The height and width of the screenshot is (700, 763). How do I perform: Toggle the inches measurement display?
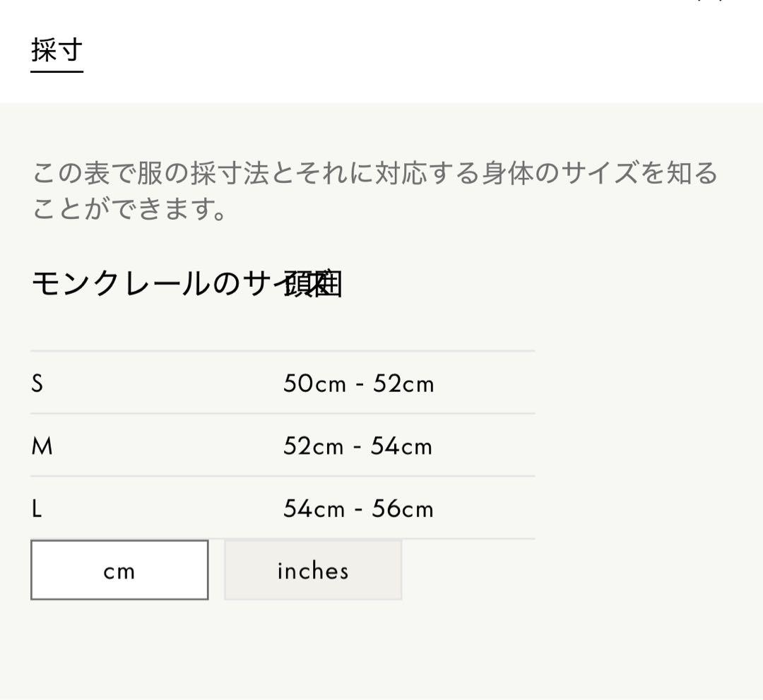pos(312,570)
